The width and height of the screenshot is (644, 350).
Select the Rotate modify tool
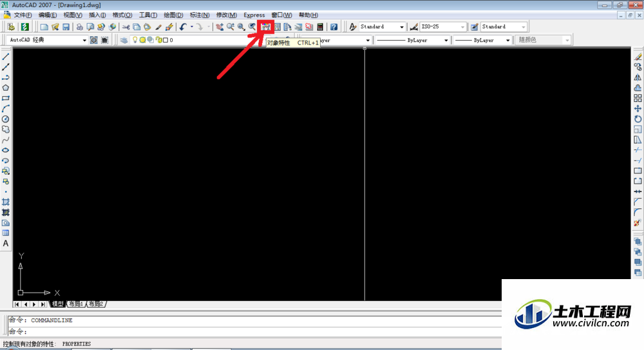[x=638, y=119]
